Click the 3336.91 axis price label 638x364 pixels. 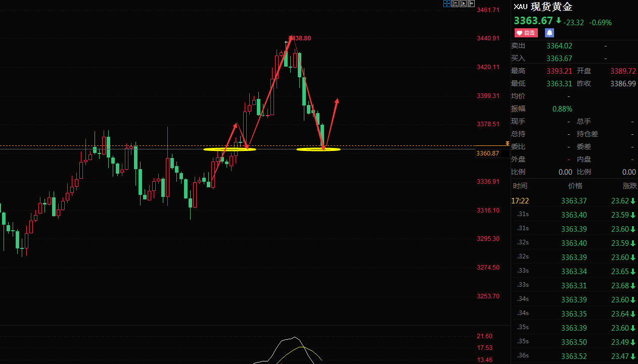(x=488, y=182)
